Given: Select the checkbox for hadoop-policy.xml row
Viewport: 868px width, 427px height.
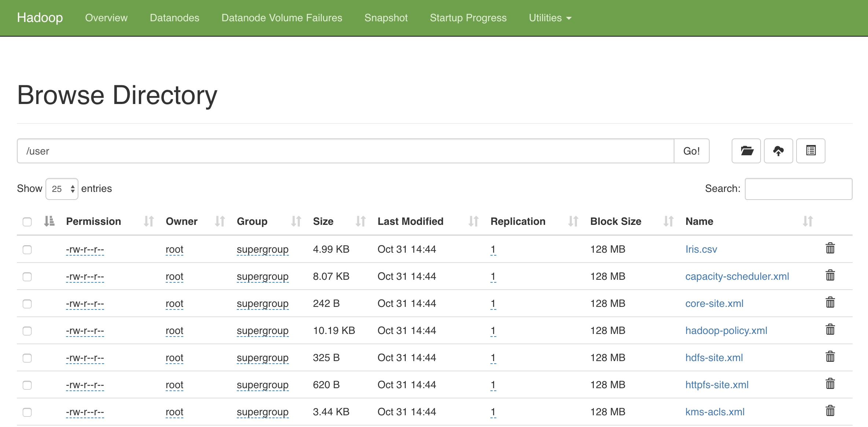Looking at the screenshot, I should click(x=27, y=331).
